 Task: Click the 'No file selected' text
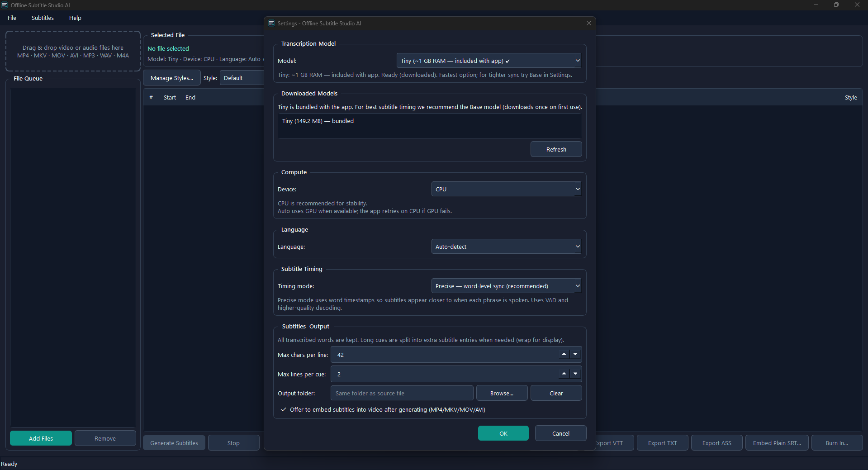pos(168,48)
